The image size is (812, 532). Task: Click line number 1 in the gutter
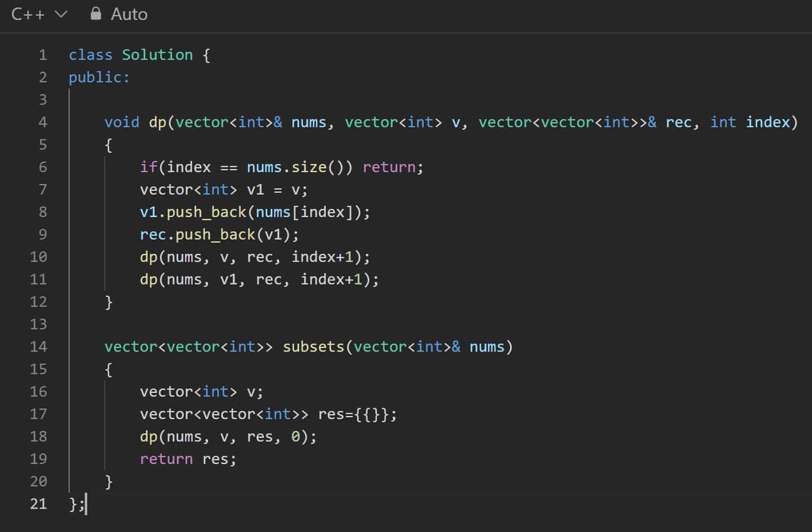point(43,55)
